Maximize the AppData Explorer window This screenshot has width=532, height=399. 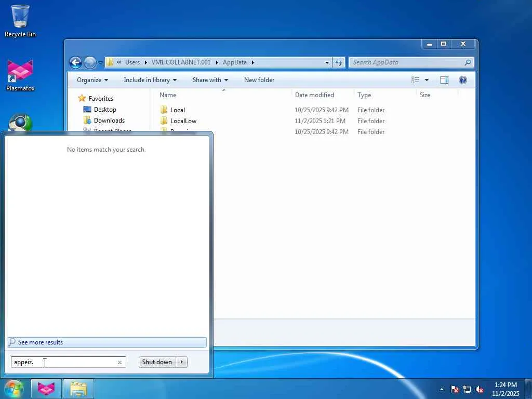point(444,44)
